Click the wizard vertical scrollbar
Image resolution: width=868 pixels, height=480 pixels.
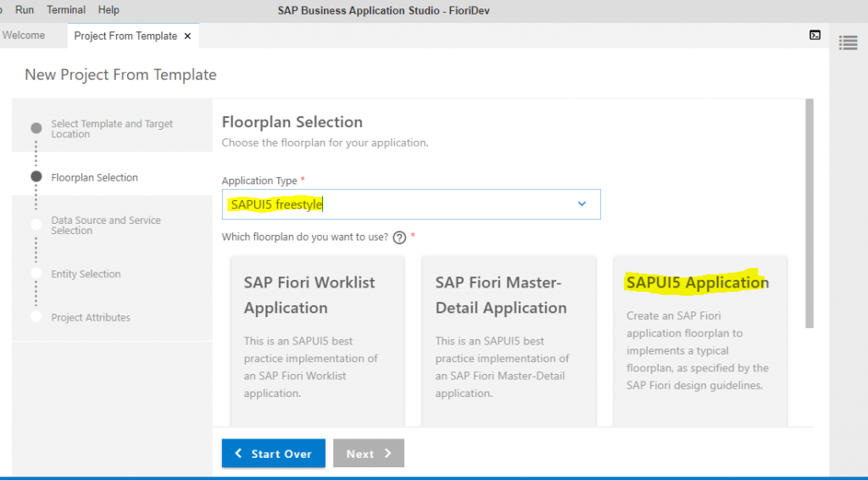coord(810,214)
